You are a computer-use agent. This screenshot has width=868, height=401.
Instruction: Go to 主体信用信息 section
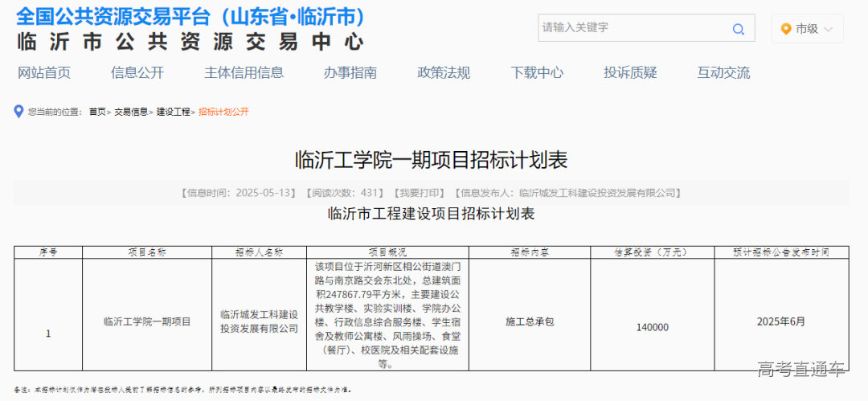click(244, 72)
